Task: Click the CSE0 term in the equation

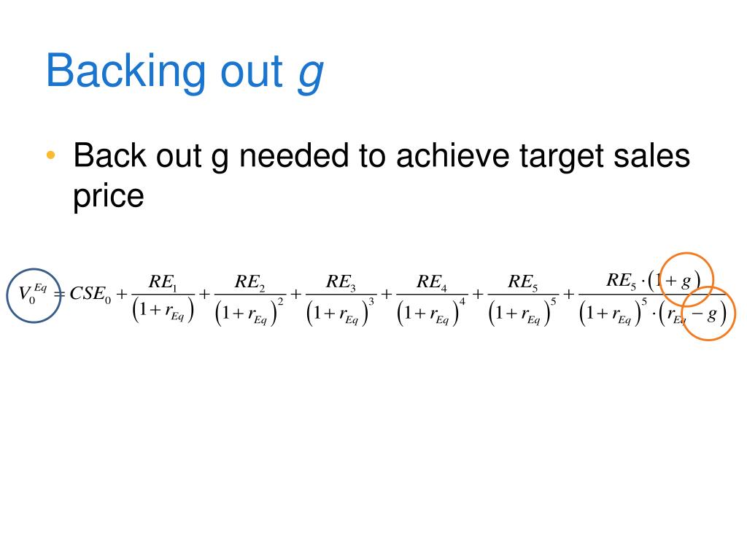Action: click(90, 294)
